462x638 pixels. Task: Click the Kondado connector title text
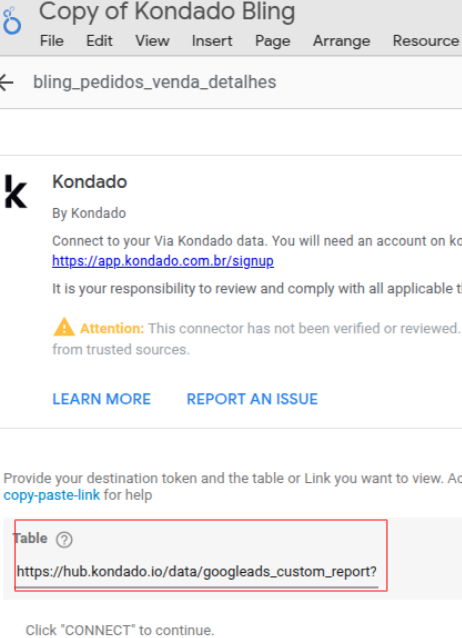(90, 182)
